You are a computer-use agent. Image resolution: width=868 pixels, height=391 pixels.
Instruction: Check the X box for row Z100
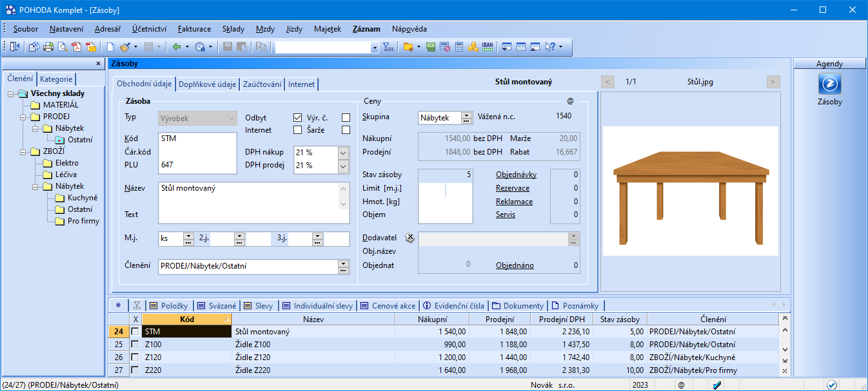[135, 345]
